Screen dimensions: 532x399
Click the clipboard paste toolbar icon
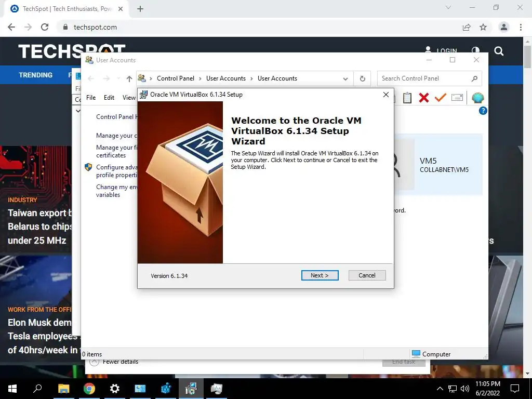coord(407,98)
